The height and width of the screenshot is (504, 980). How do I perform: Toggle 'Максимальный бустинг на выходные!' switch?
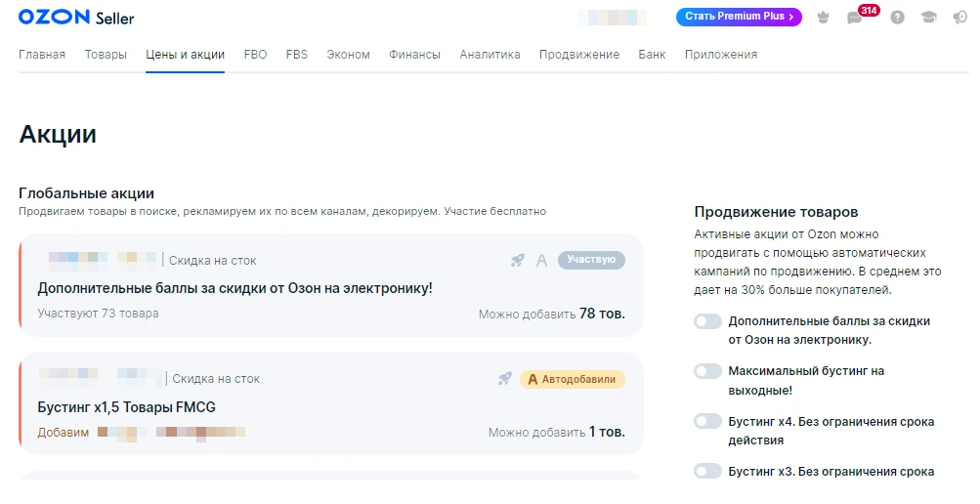click(707, 371)
